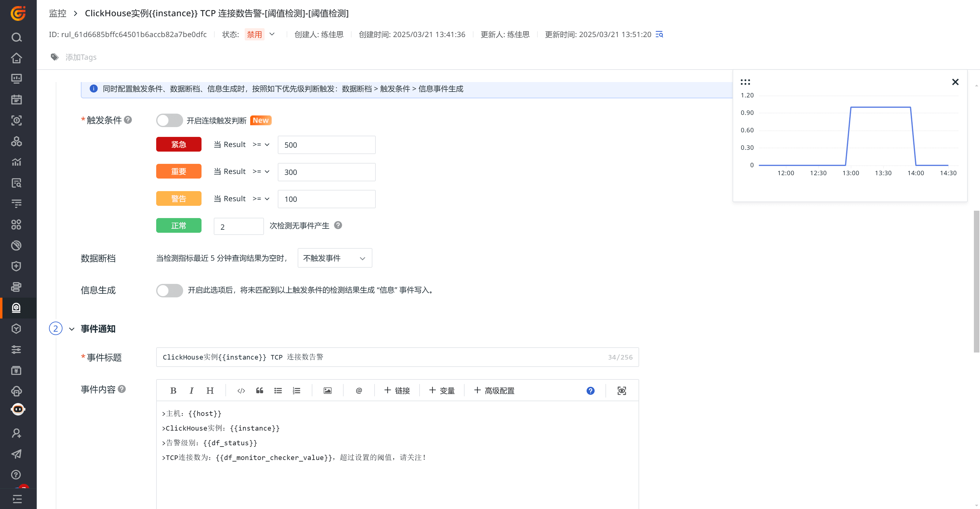Image resolution: width=980 pixels, height=509 pixels.
Task: Toggle italic in the event content editor
Action: tap(192, 391)
